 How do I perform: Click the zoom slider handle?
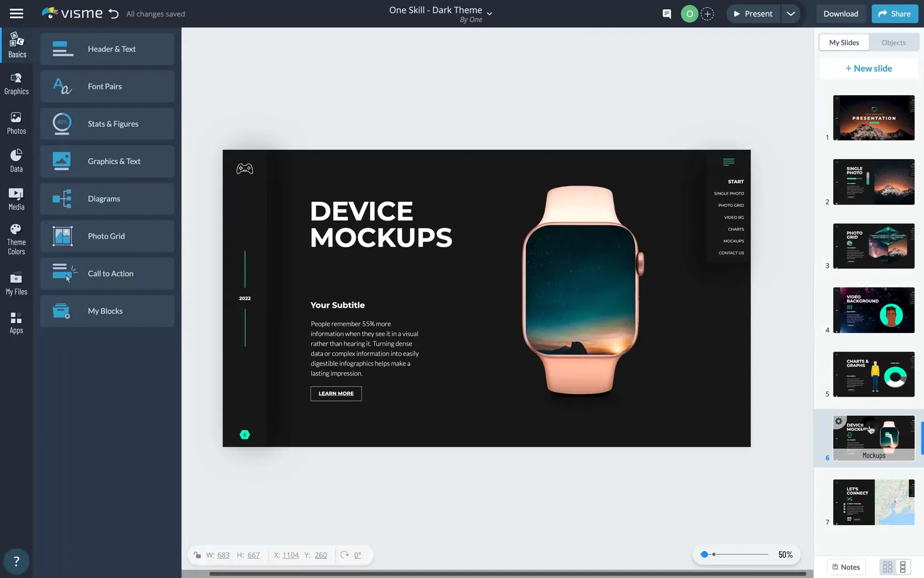tap(704, 554)
